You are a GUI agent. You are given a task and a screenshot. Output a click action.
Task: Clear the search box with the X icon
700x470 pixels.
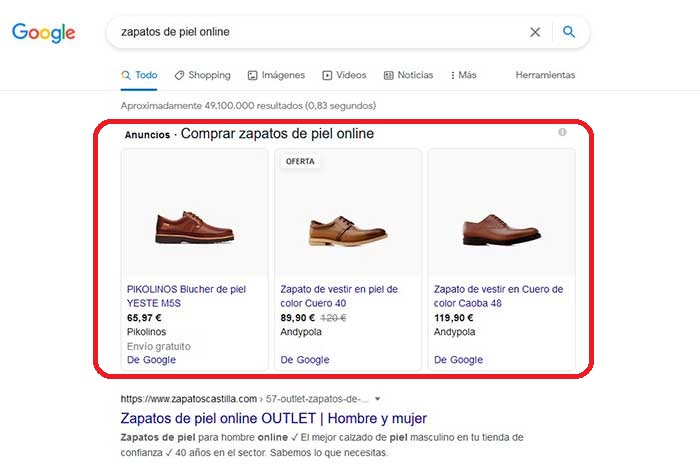coord(535,32)
